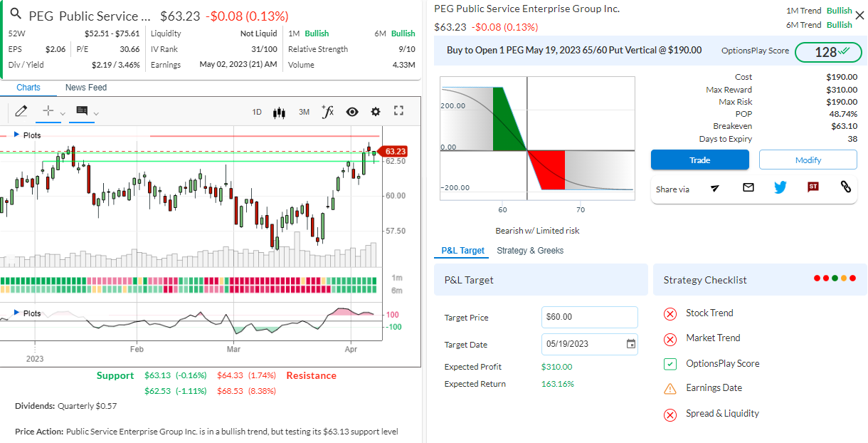Click the symbol search magnifier icon
This screenshot has height=443, width=868.
[x=16, y=15]
